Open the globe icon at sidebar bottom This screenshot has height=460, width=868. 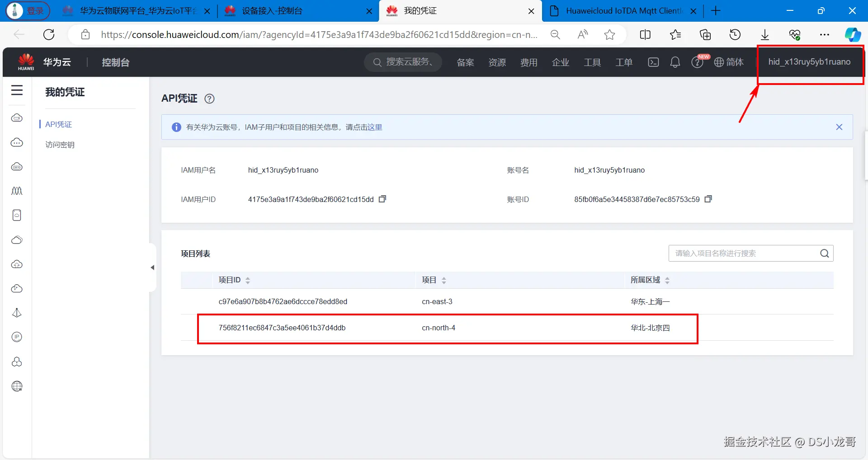tap(17, 386)
